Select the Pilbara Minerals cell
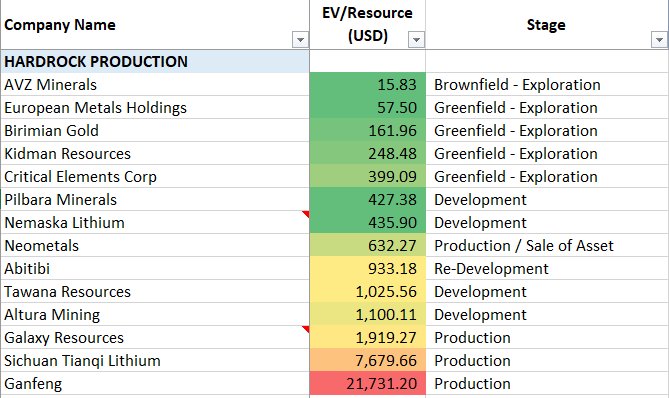669x398 pixels. (155, 200)
